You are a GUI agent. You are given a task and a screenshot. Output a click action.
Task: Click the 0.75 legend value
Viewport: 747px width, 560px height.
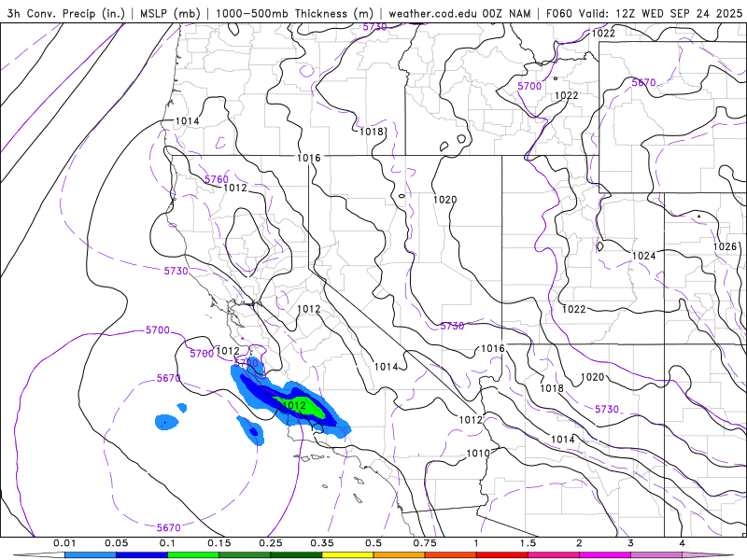coord(425,543)
